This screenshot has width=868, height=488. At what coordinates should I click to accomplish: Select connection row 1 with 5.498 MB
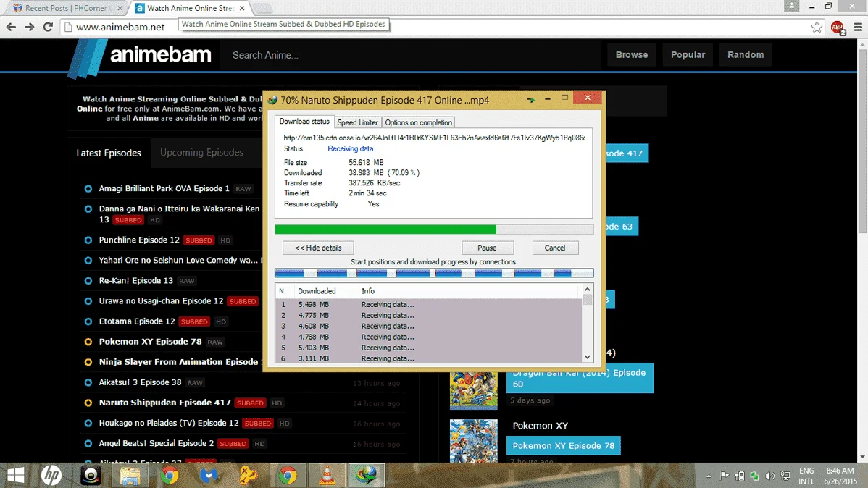click(428, 304)
